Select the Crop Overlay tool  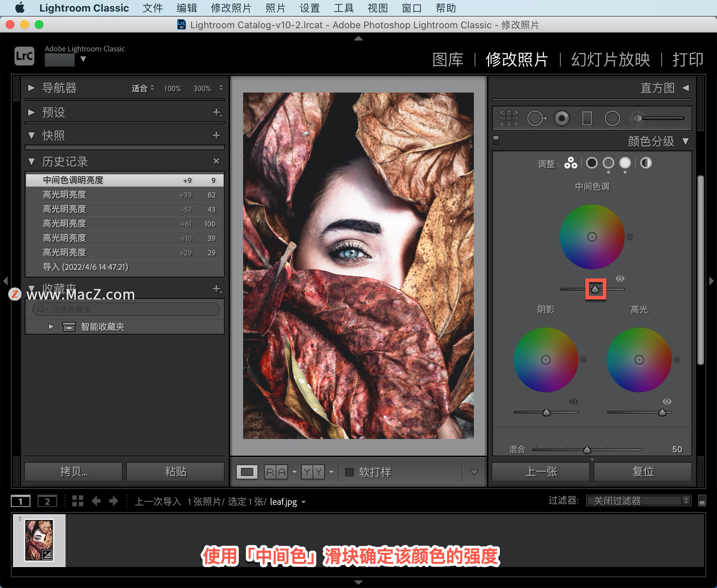pyautogui.click(x=509, y=118)
